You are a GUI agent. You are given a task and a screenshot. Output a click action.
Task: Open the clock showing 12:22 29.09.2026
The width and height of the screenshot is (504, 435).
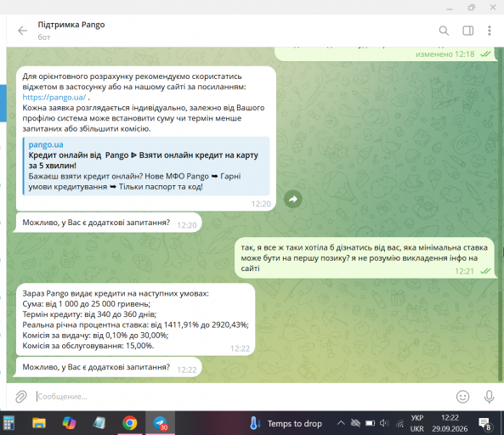point(450,423)
